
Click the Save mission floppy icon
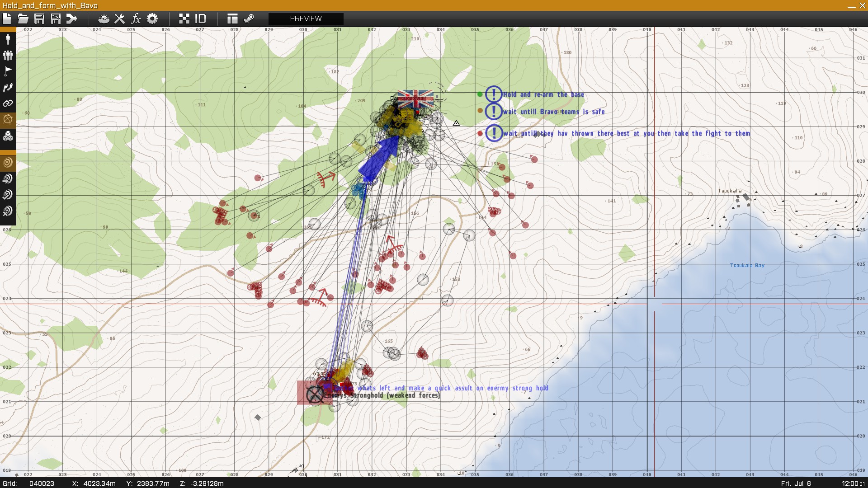39,19
